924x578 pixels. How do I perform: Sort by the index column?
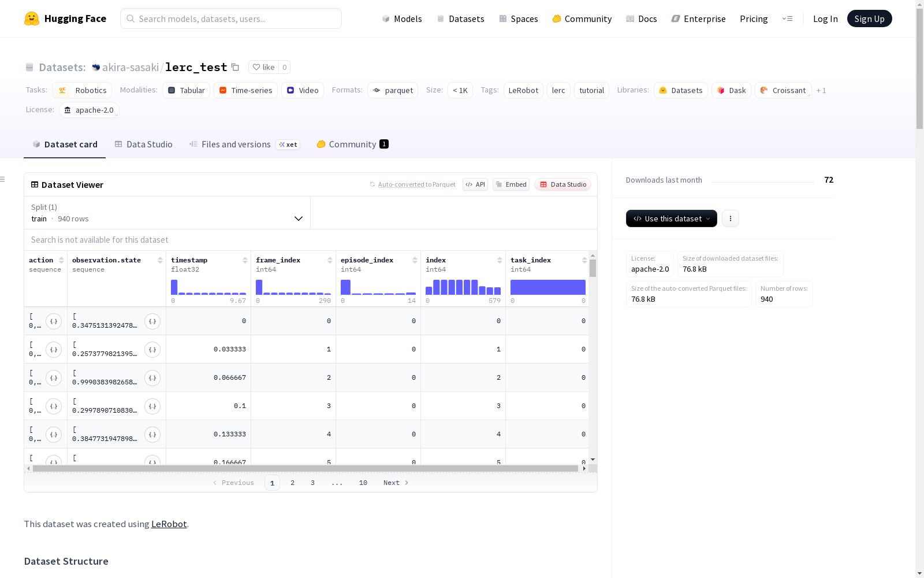(500, 260)
